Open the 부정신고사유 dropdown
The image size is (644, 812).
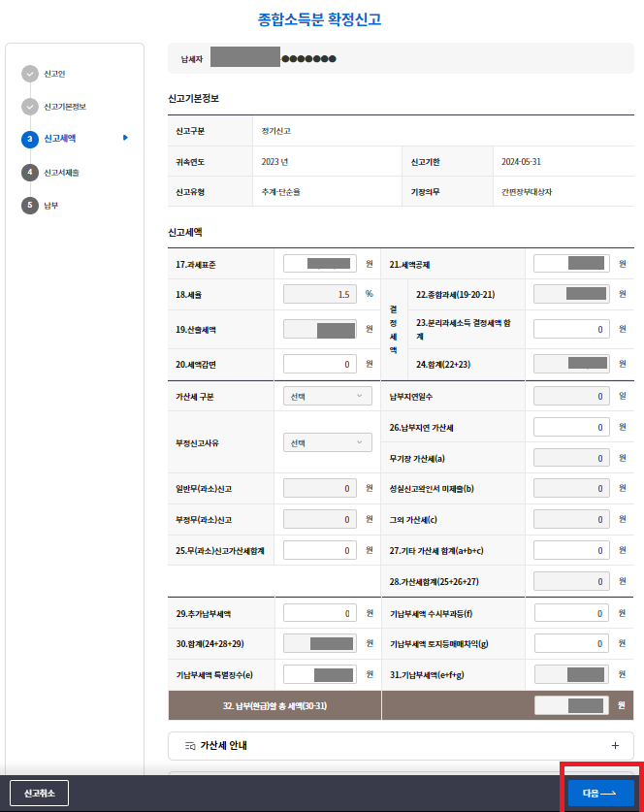[328, 442]
